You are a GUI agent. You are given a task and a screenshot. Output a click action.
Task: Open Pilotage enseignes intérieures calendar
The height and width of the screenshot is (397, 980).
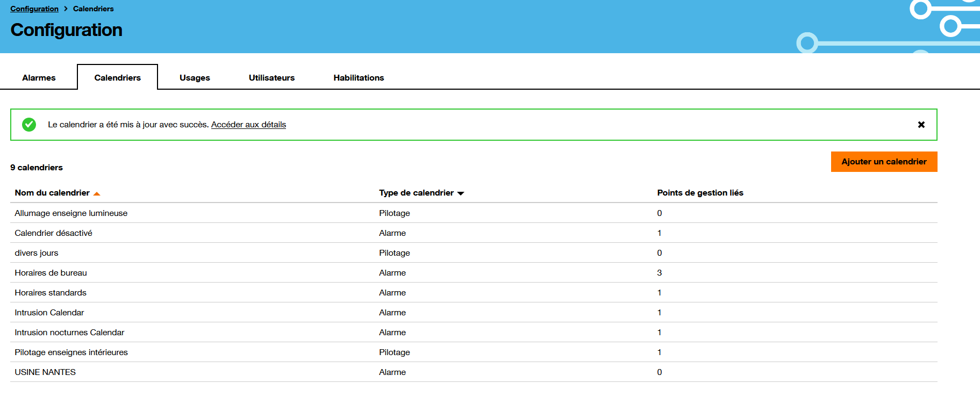point(71,352)
